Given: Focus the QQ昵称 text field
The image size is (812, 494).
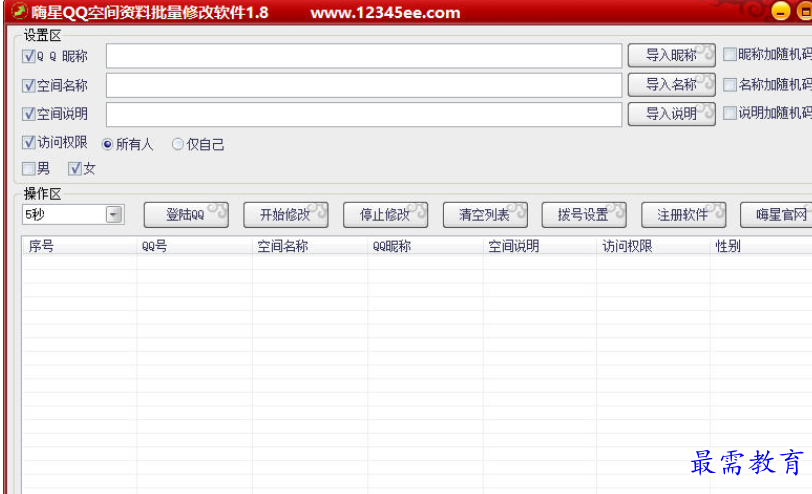Looking at the screenshot, I should [x=364, y=56].
